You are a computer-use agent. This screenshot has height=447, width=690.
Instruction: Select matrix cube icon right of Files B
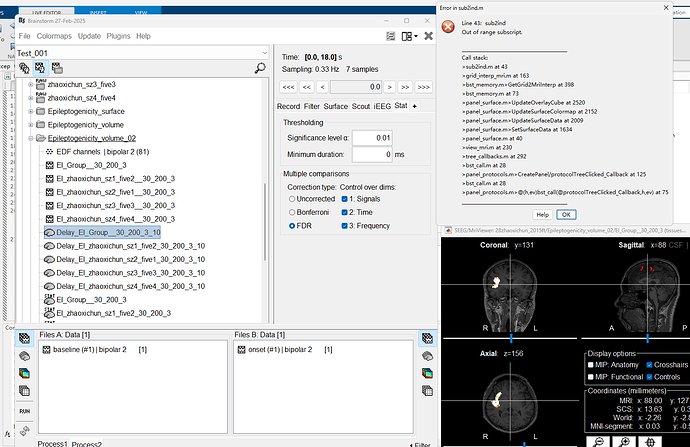coord(427,391)
